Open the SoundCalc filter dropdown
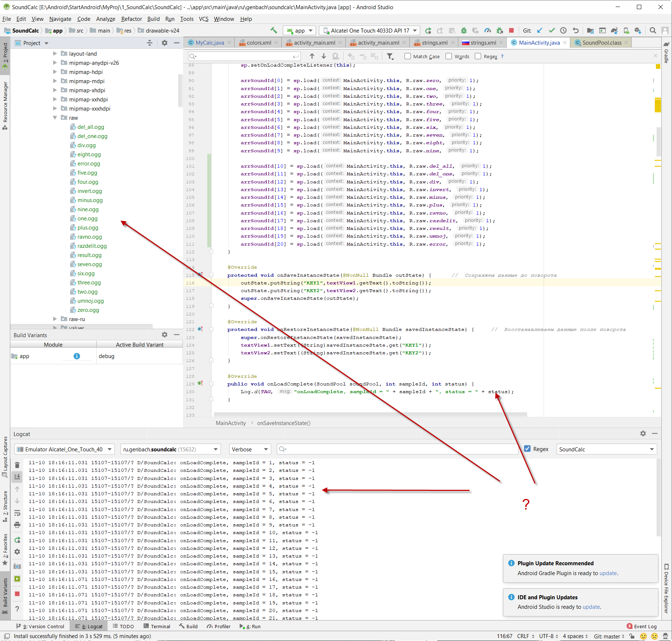672x641 pixels. (x=607, y=449)
